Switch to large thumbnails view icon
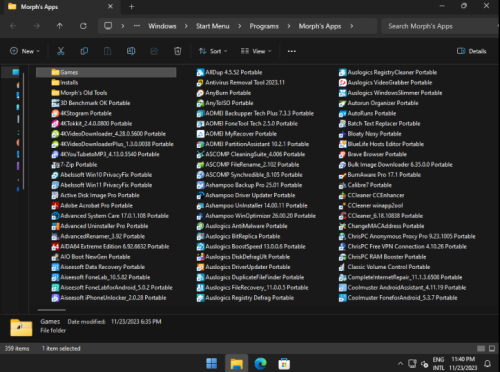 point(492,349)
